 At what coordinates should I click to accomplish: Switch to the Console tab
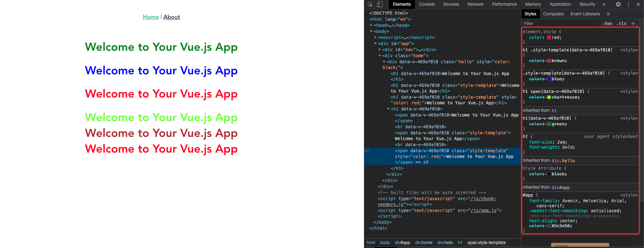tap(427, 4)
